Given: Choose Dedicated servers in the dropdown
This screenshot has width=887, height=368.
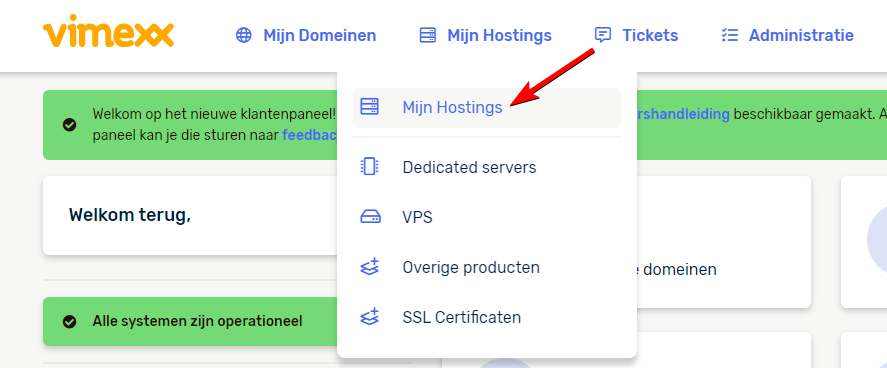Looking at the screenshot, I should 486,167.
